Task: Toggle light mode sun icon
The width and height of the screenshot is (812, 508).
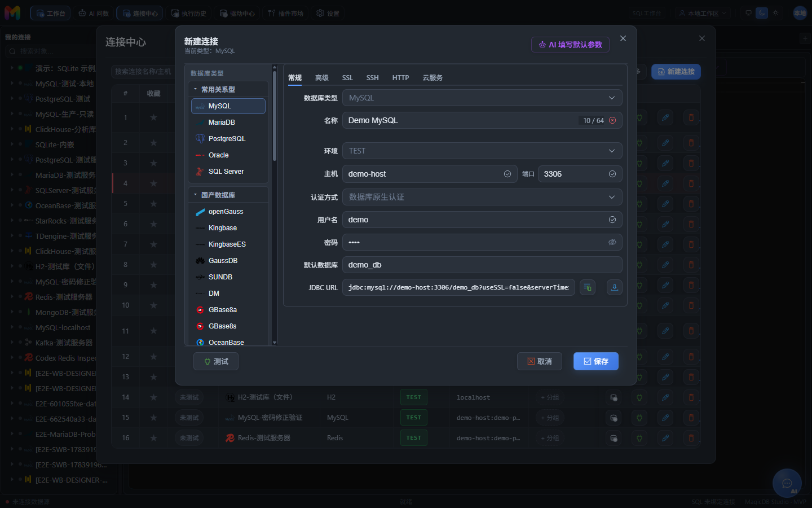Action: pyautogui.click(x=776, y=12)
